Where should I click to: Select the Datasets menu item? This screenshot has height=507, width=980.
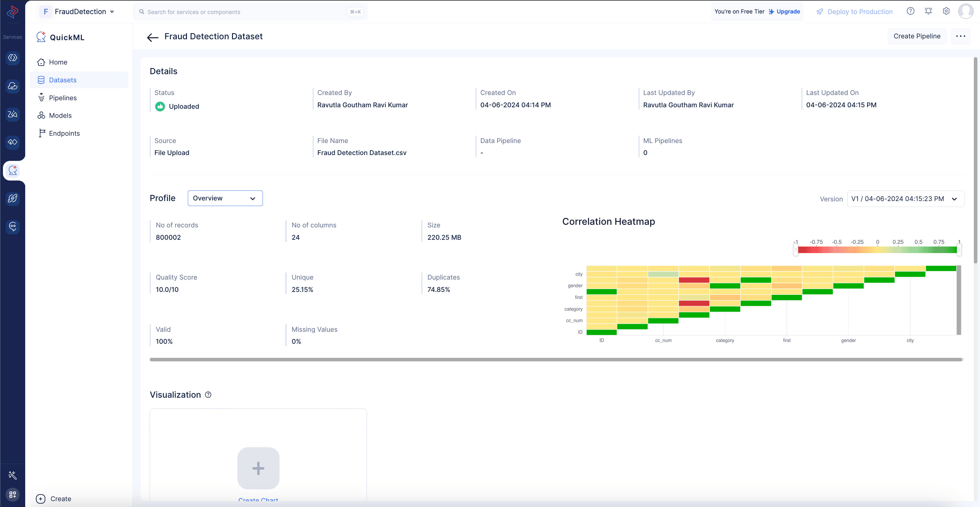click(63, 79)
